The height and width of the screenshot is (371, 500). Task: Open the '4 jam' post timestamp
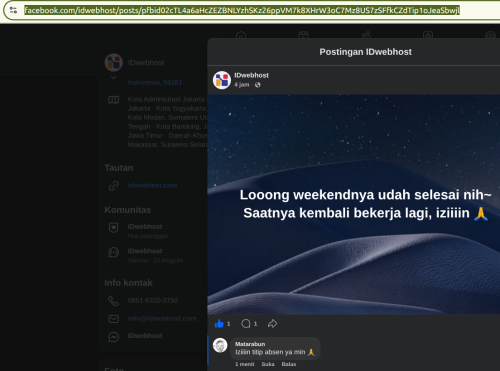[242, 85]
